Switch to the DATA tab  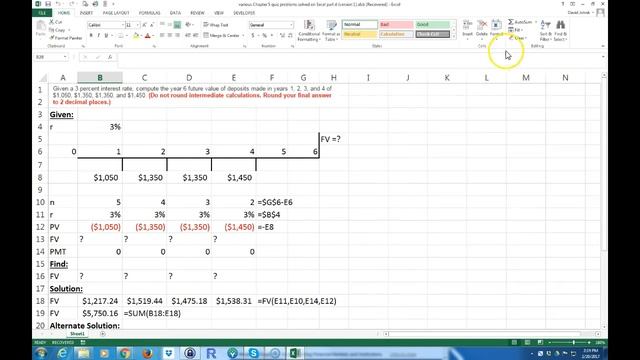(176, 13)
